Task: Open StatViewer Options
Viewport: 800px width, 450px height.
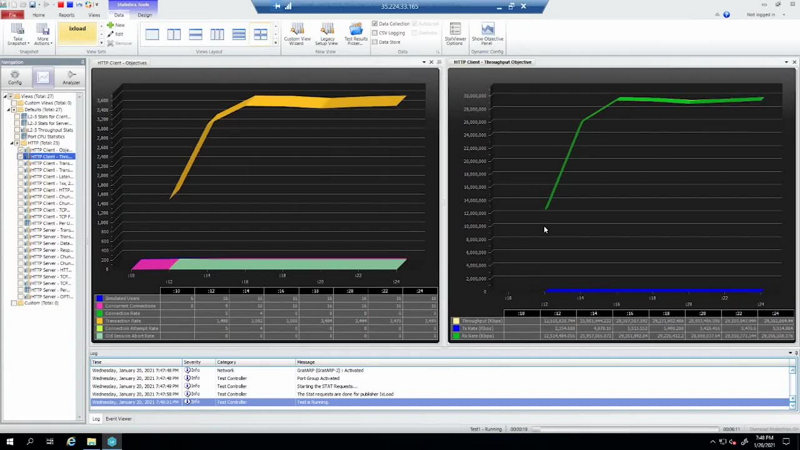Action: pyautogui.click(x=455, y=34)
